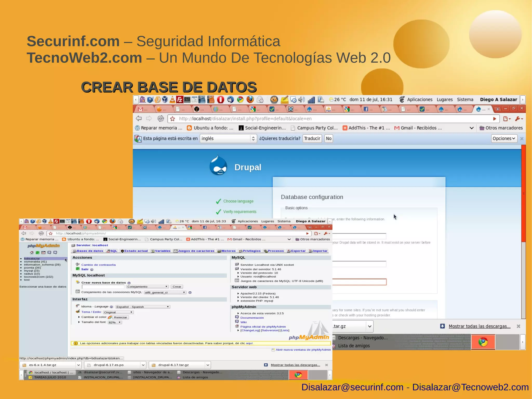Open the Español - Spanish language dropdown
The height and width of the screenshot is (399, 532).
(143, 307)
